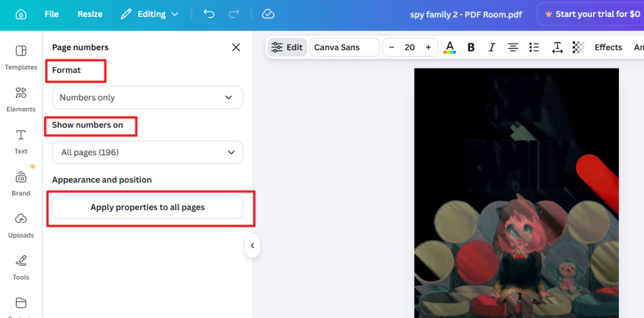Screen dimensions: 644x318
Task: Open Elements in sidebar
Action: 21,100
